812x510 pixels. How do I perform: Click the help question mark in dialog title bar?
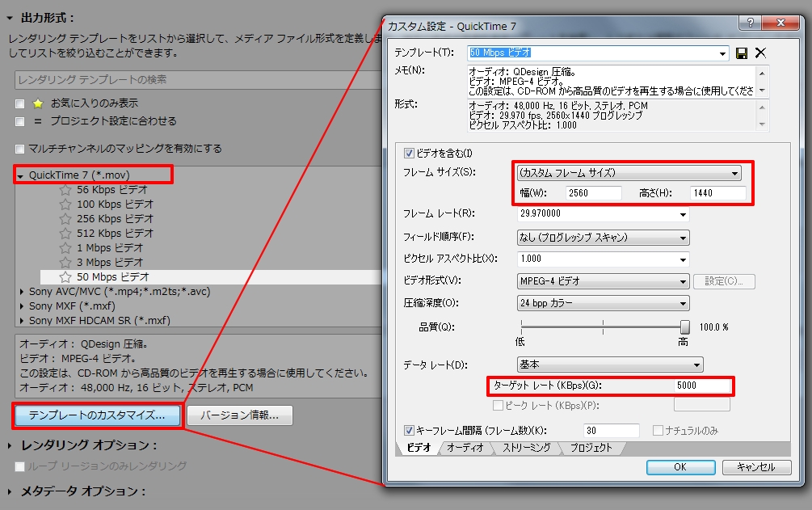751,23
